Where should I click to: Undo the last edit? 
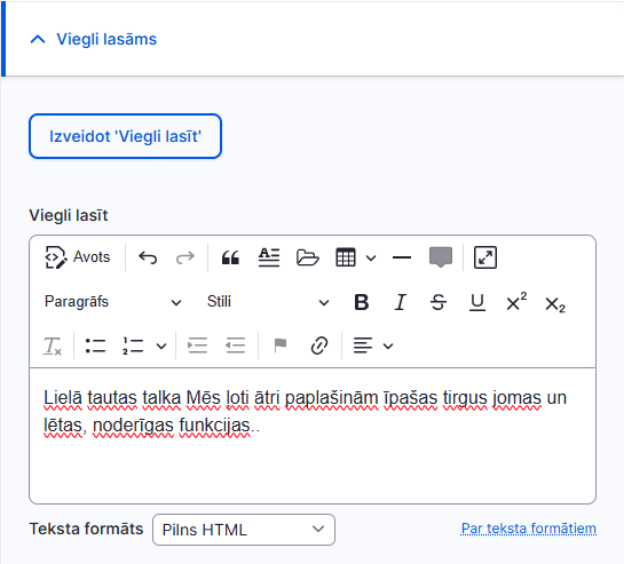pyautogui.click(x=148, y=258)
